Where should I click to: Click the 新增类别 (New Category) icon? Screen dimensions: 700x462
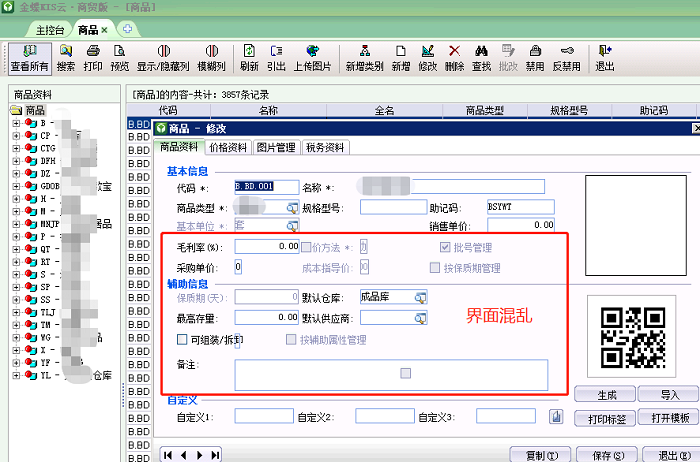point(364,57)
